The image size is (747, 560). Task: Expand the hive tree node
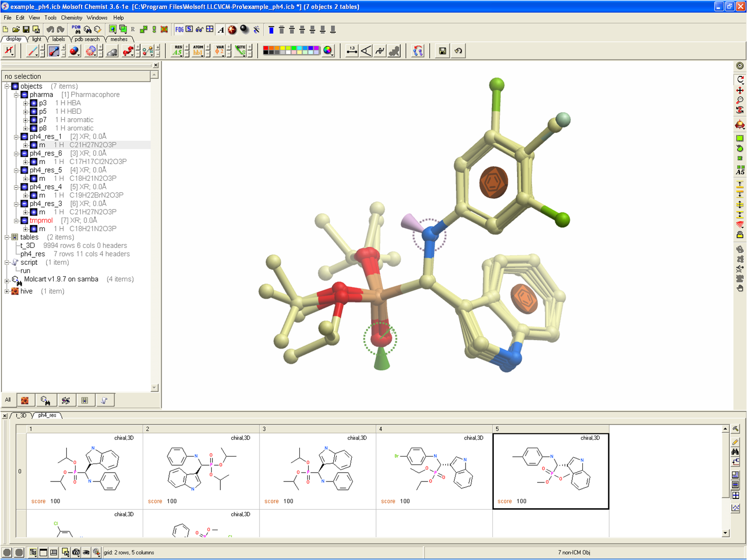coord(7,292)
